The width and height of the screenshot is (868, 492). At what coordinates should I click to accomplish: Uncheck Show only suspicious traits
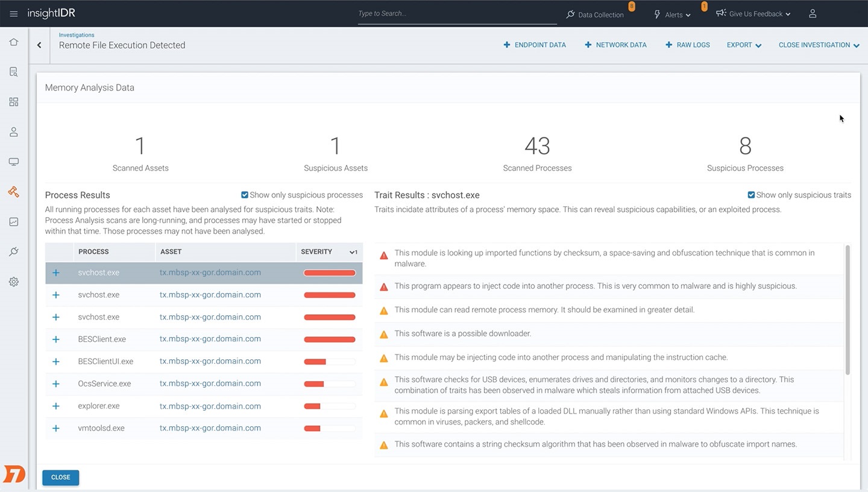tap(751, 195)
